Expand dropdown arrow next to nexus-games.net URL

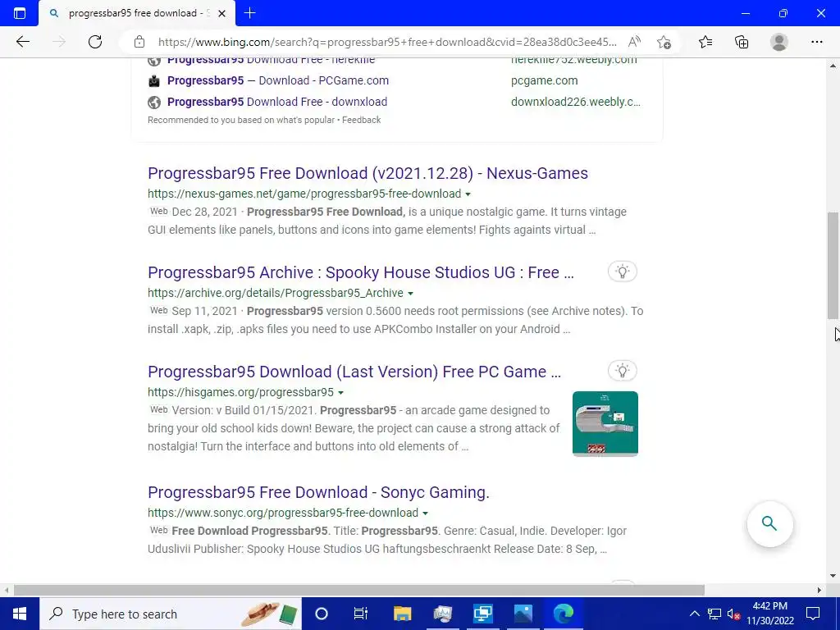(x=468, y=194)
